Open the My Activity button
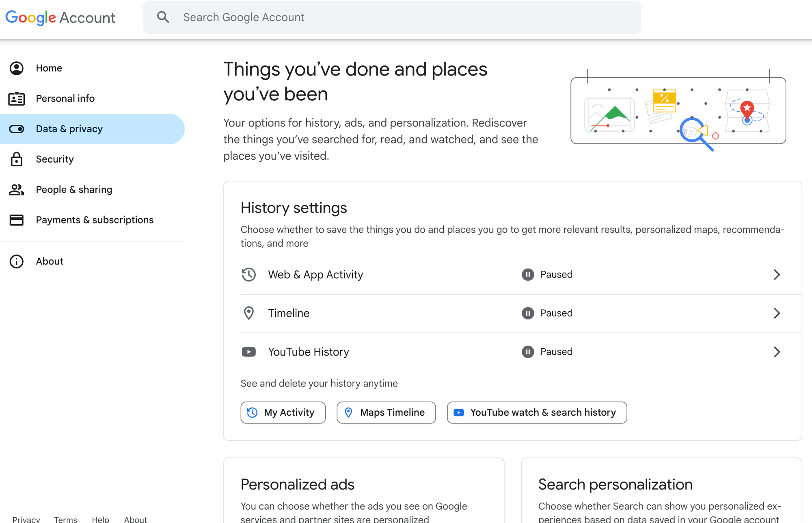 tap(283, 412)
